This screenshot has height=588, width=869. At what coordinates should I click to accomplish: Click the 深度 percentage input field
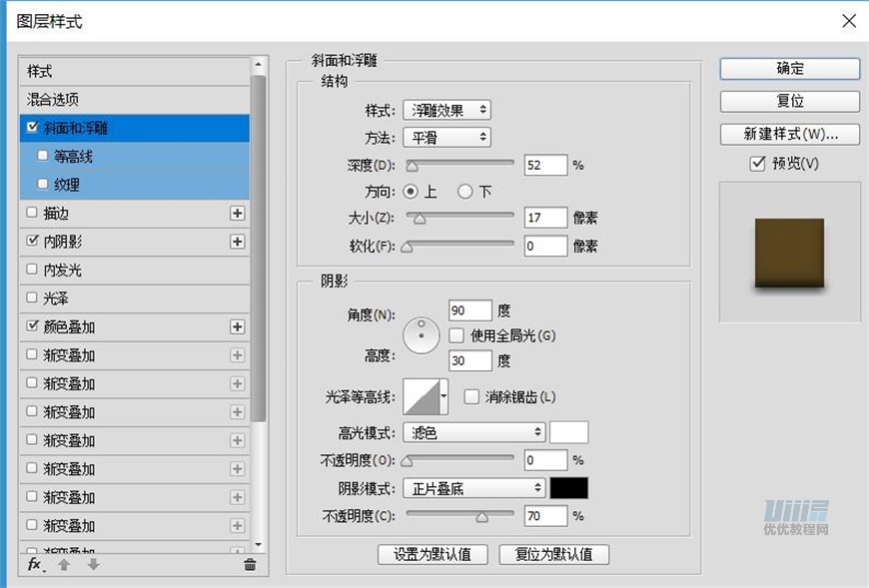[x=544, y=165]
